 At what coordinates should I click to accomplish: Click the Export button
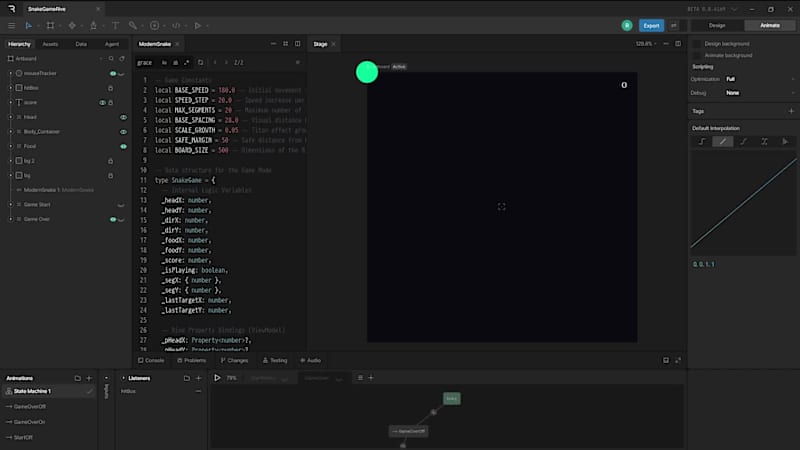651,26
